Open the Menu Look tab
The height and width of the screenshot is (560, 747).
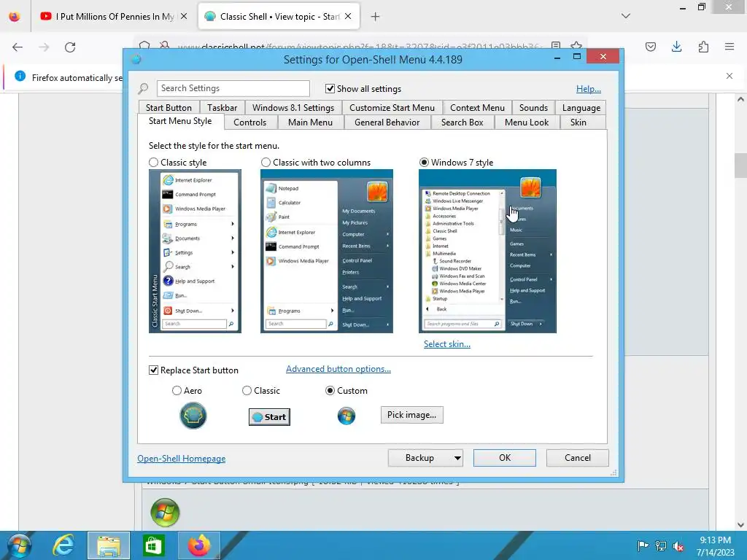coord(527,122)
